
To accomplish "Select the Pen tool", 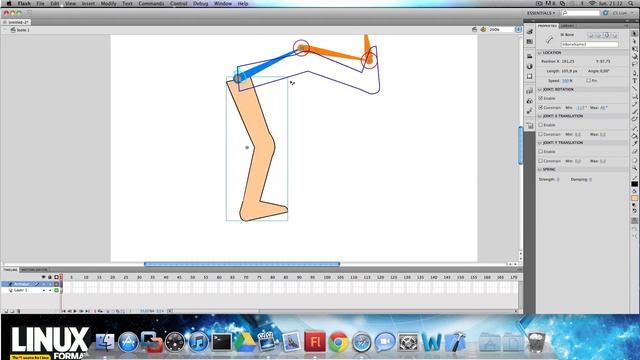I will (634, 73).
